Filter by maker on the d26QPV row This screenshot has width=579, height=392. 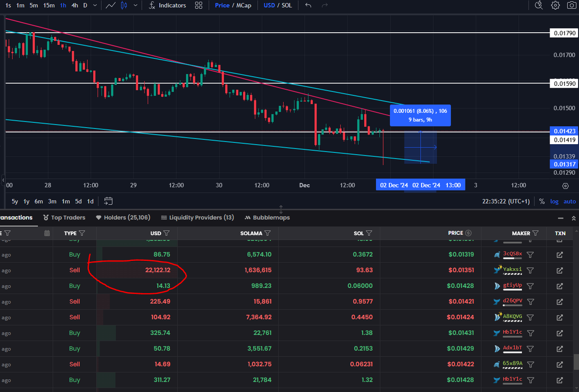530,302
